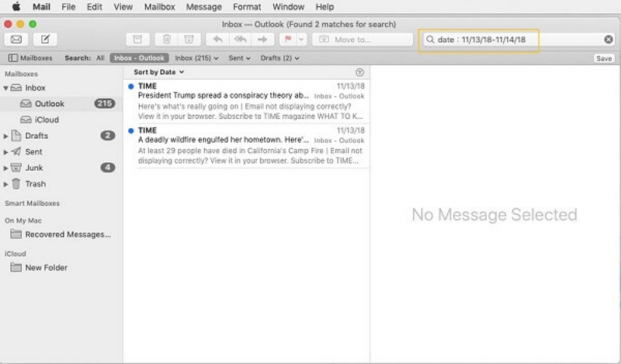Open the Recovered Messages folder
The height and width of the screenshot is (364, 621).
pos(61,234)
